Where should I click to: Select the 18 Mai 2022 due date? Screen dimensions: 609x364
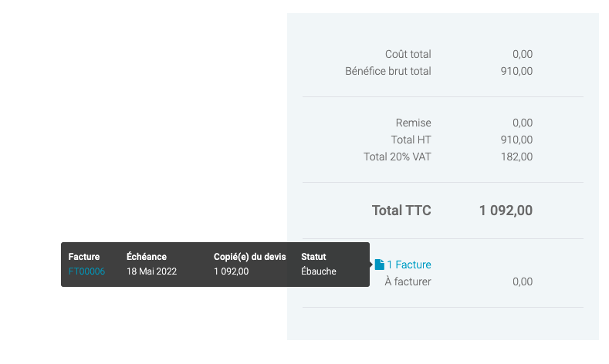(152, 271)
